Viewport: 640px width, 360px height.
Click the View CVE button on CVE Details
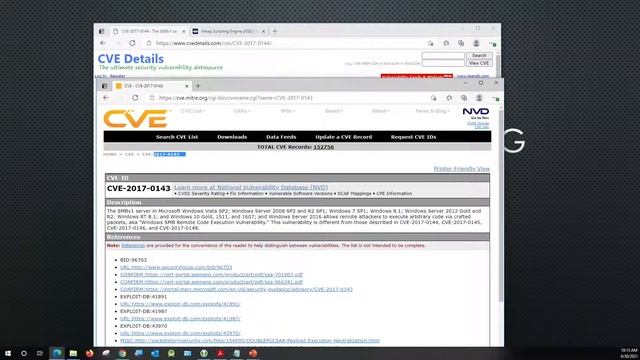pyautogui.click(x=479, y=63)
